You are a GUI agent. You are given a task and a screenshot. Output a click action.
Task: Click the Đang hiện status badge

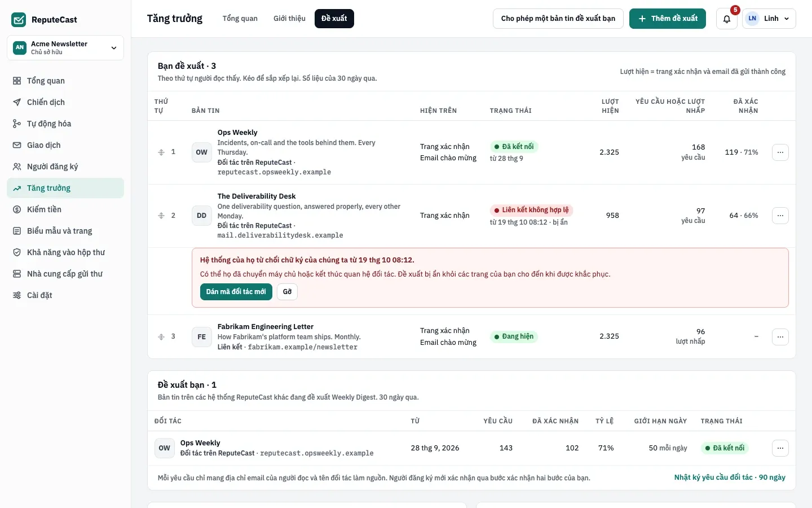pyautogui.click(x=514, y=336)
